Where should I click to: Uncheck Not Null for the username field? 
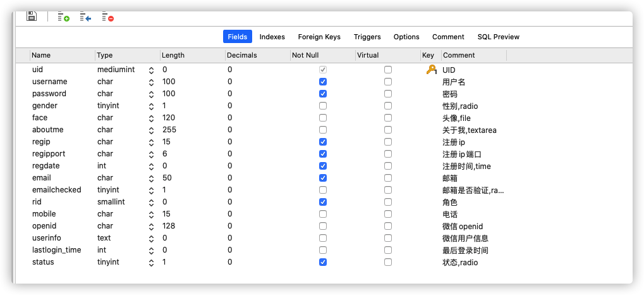[323, 82]
